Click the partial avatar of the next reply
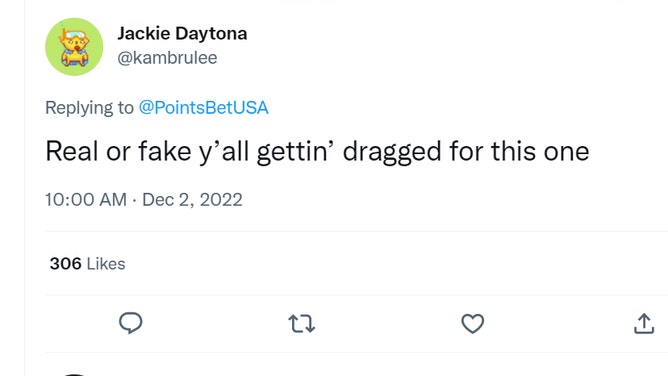Image resolution: width=668 pixels, height=376 pixels. pyautogui.click(x=74, y=374)
